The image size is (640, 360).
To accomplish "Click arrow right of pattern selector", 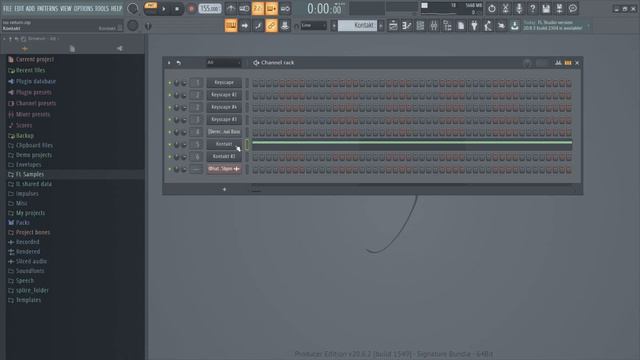I will 381,26.
